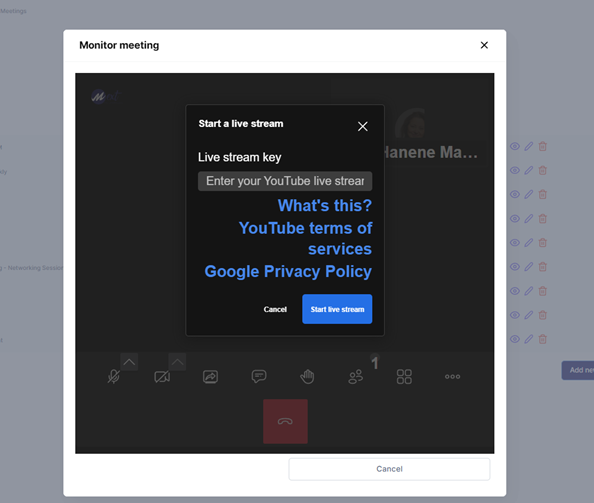
Task: Close the Monitor meeting modal
Action: pos(484,45)
